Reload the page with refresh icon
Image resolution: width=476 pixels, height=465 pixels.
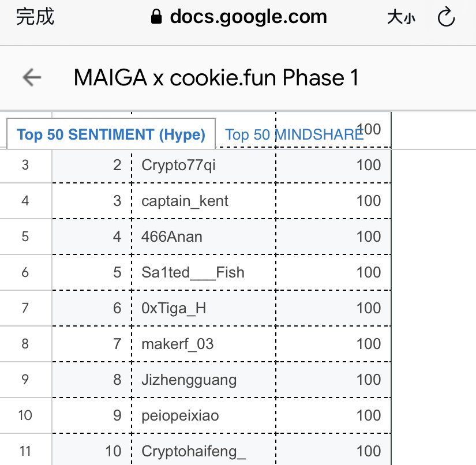[x=446, y=17]
